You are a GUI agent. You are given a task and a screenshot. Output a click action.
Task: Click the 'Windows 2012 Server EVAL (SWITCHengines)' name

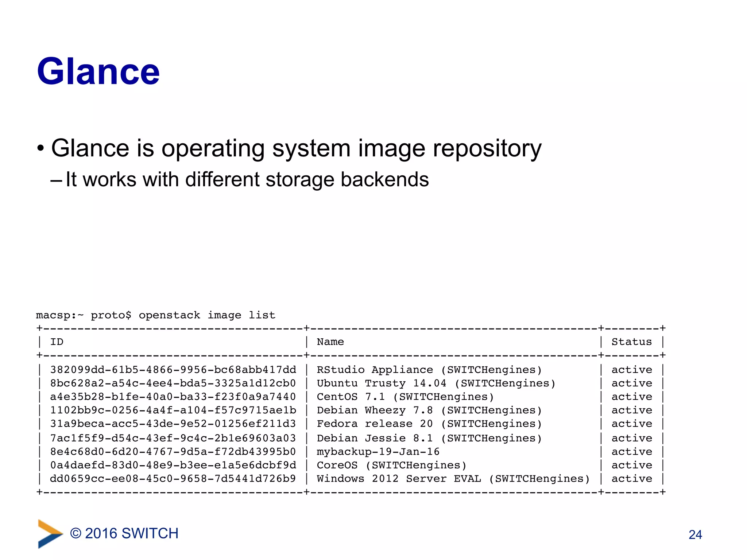click(x=453, y=479)
